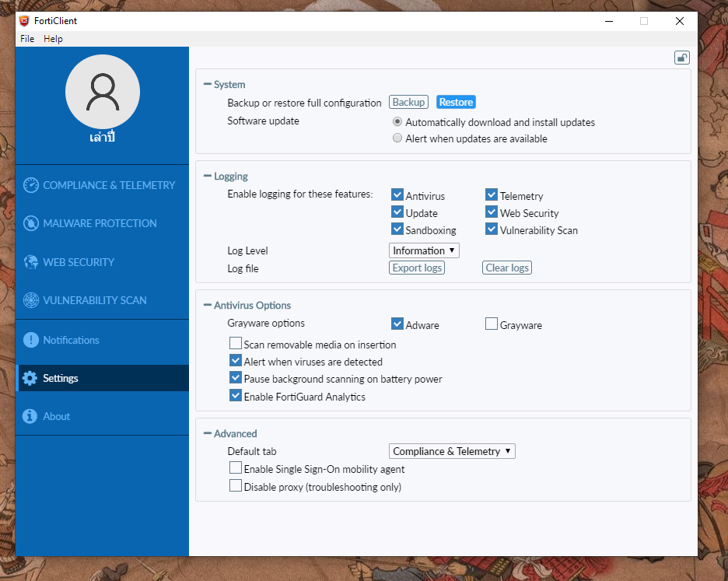The image size is (728, 581).
Task: Click the FortiClient shield logo in title bar
Action: (x=24, y=21)
